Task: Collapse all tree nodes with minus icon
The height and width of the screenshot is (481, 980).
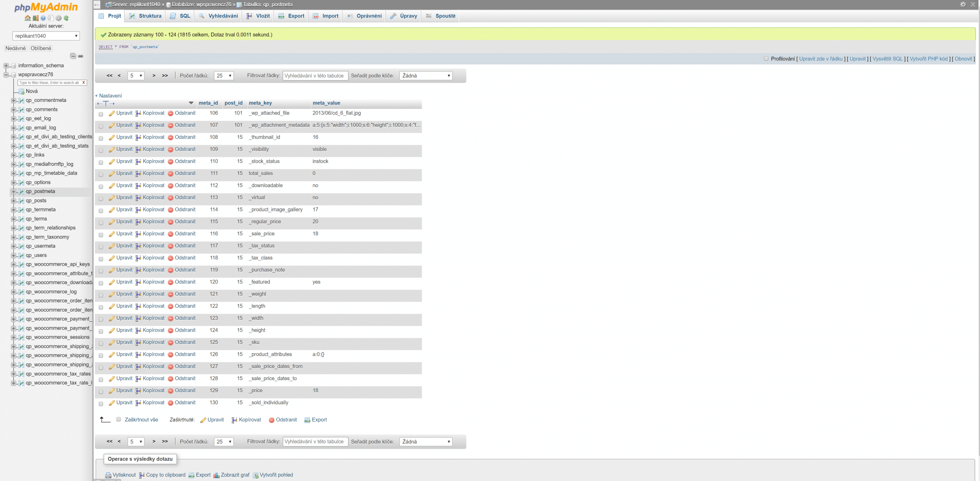Action: tap(73, 56)
